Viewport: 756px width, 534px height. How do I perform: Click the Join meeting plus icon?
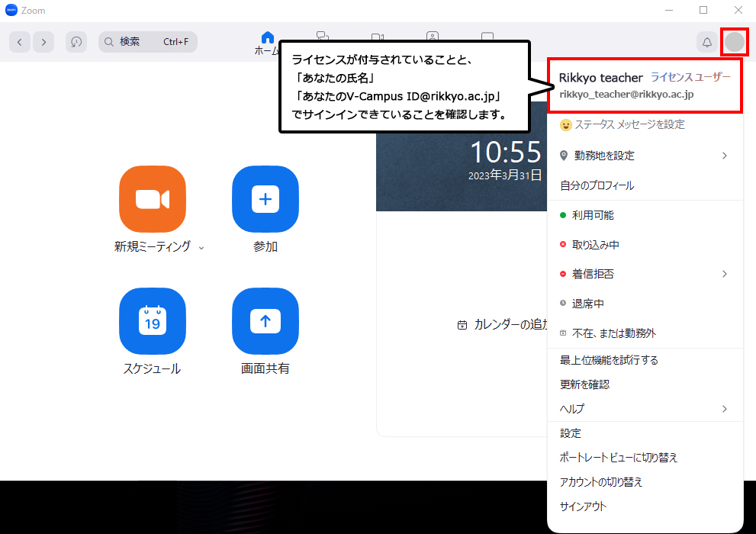coord(265,198)
